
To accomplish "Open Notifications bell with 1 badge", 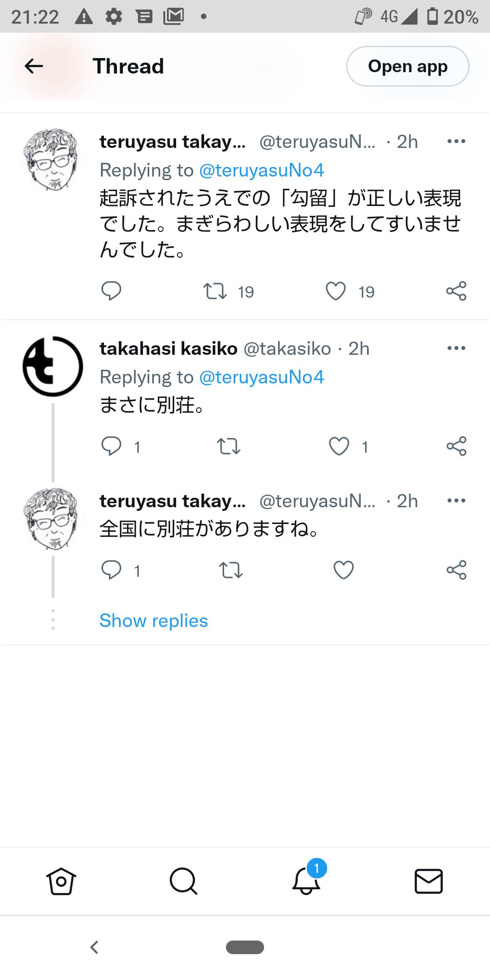I will click(x=307, y=879).
